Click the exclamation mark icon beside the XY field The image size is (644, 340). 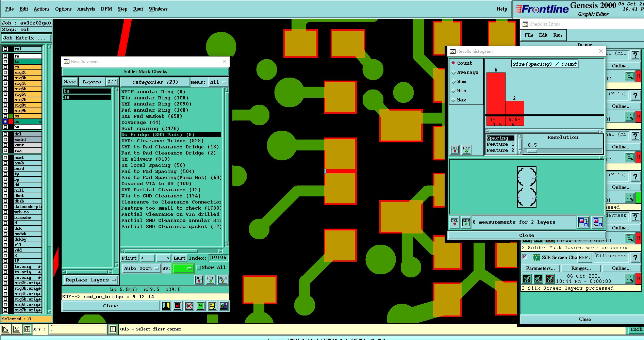[113, 329]
